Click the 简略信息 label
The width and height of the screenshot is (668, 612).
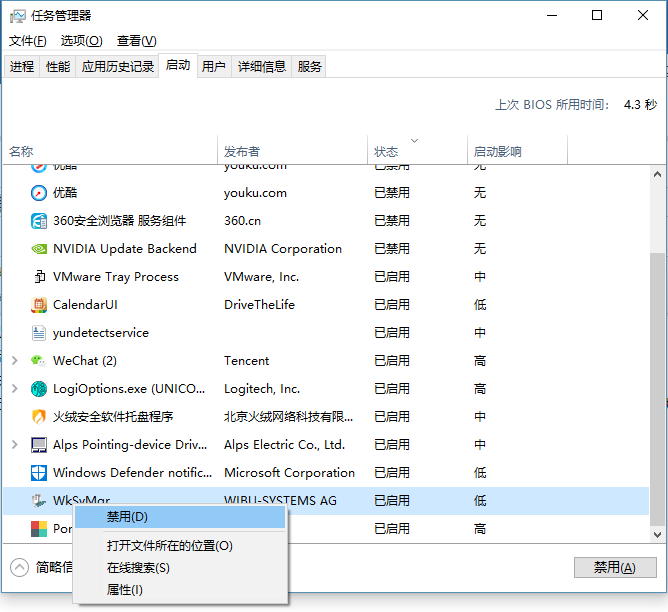tap(54, 567)
